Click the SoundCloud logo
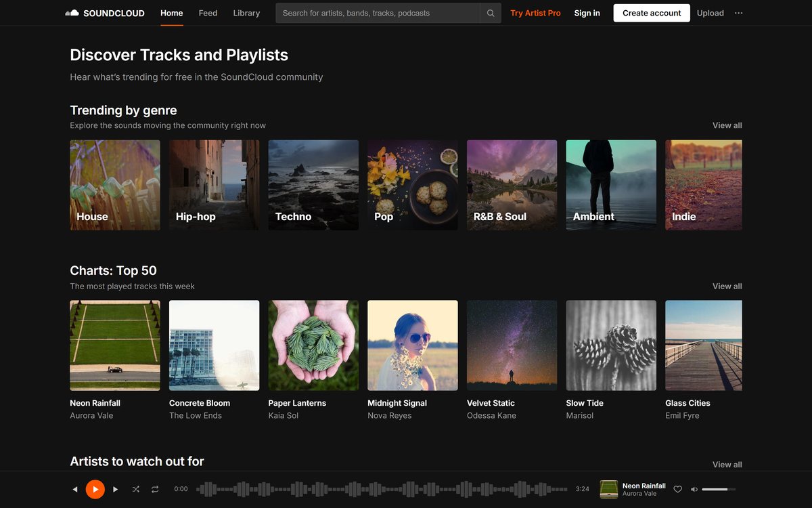This screenshot has width=812, height=508. pos(105,13)
